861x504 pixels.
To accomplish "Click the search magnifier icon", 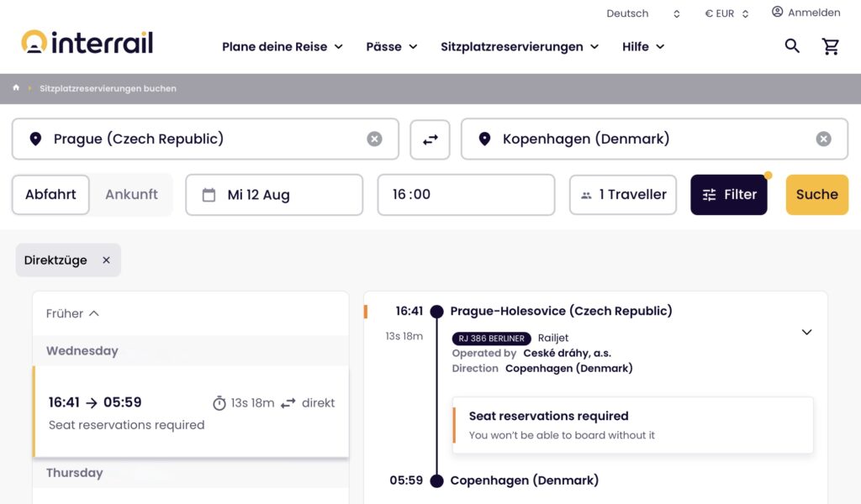I will 792,46.
